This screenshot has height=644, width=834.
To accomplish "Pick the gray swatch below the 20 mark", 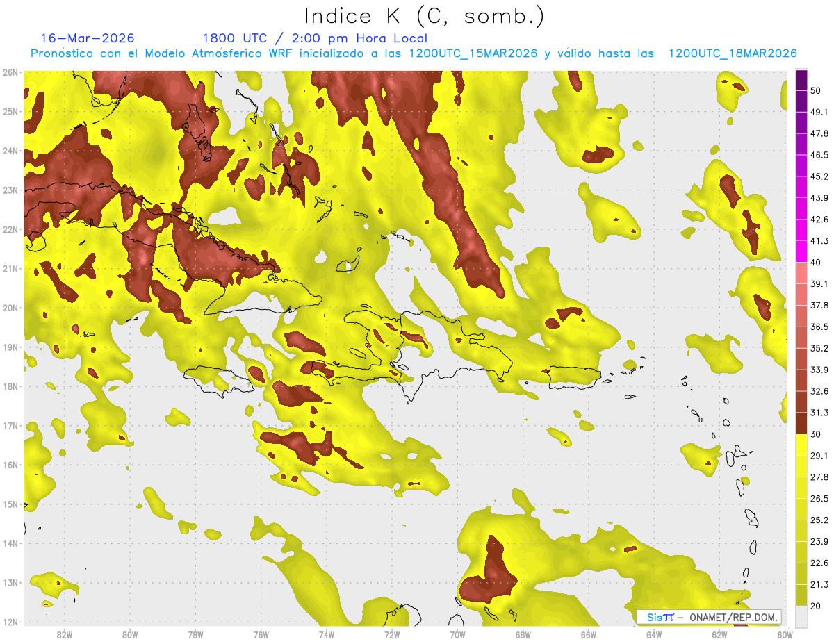I will 801,616.
